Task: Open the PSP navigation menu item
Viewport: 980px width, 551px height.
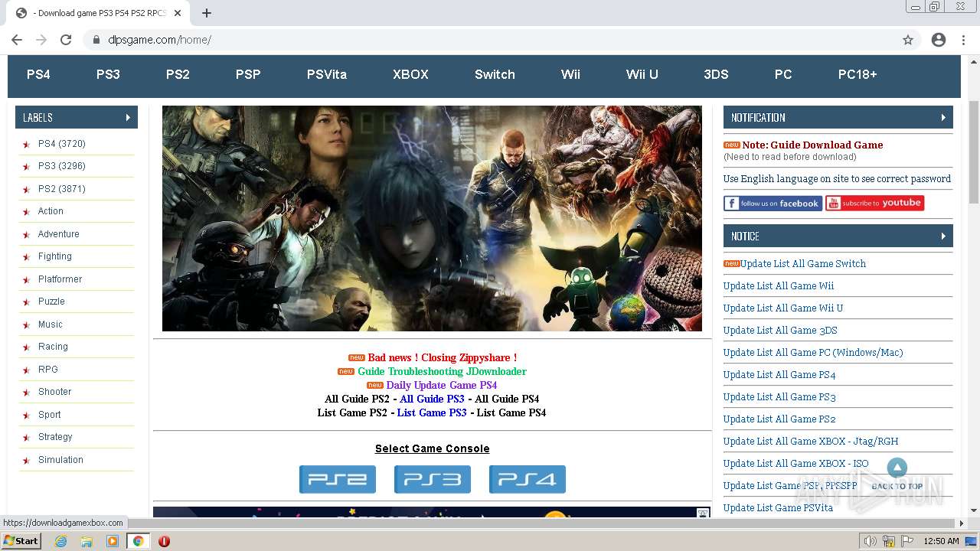Action: (248, 74)
